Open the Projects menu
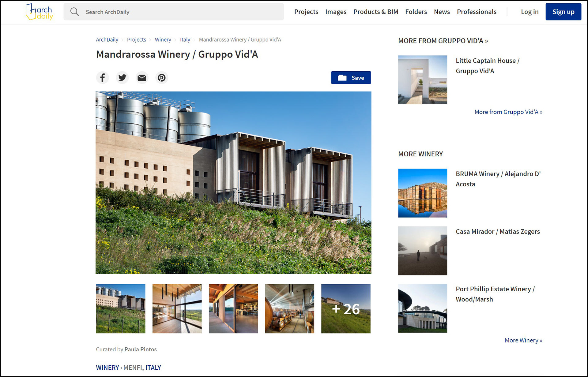The image size is (588, 377). coord(306,12)
